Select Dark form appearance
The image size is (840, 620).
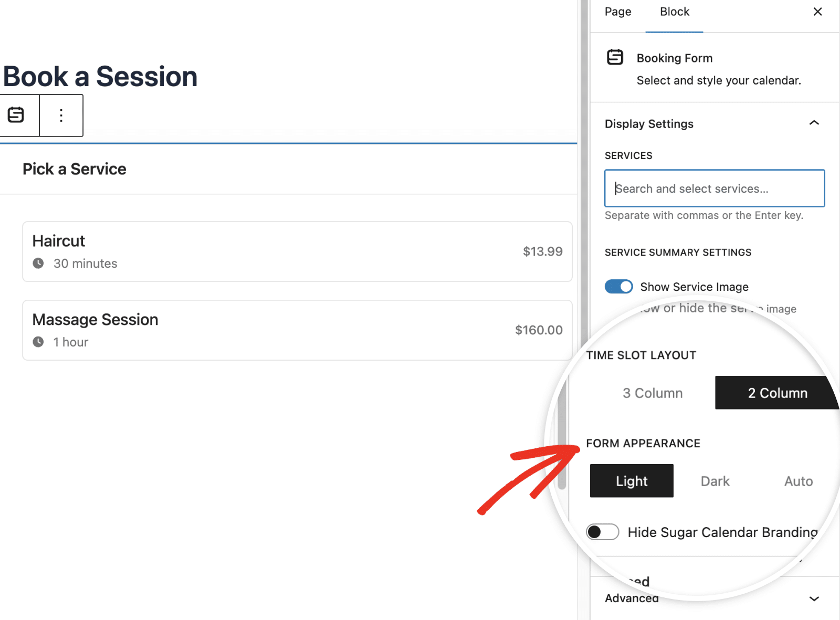click(x=715, y=481)
